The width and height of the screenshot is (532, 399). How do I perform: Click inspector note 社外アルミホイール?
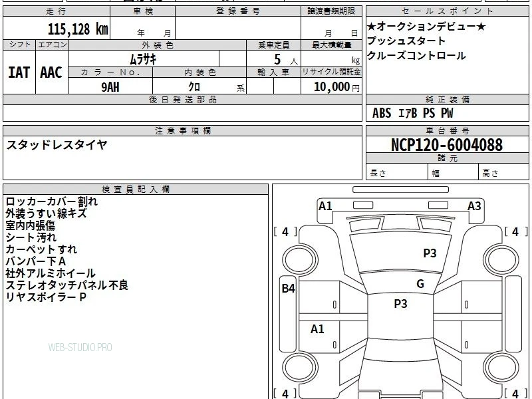51,273
